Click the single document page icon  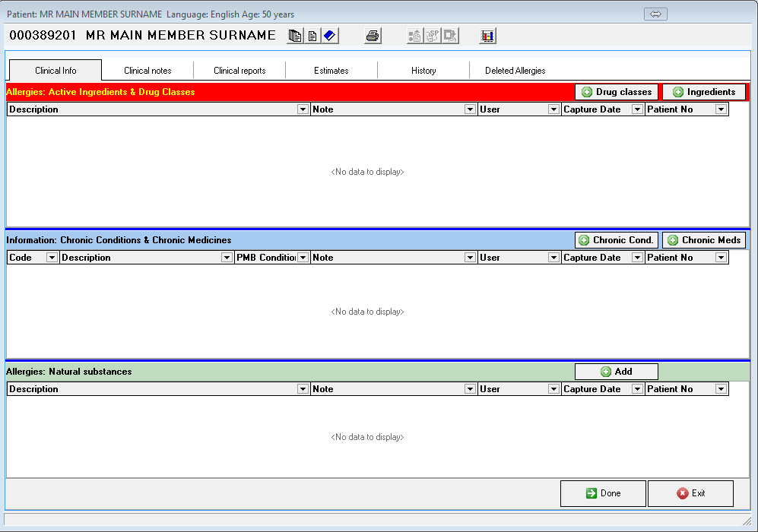pos(312,36)
